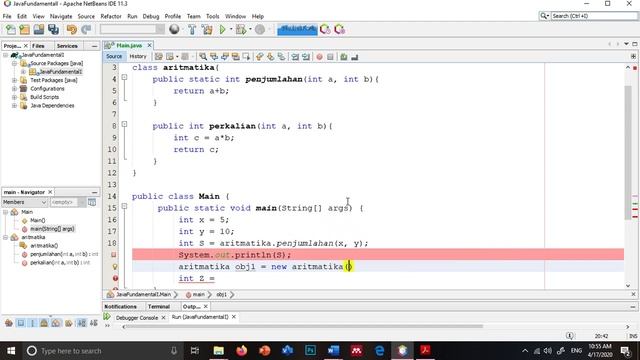640x360 pixels.
Task: Click the blue memory usage bar
Action: click(297, 29)
